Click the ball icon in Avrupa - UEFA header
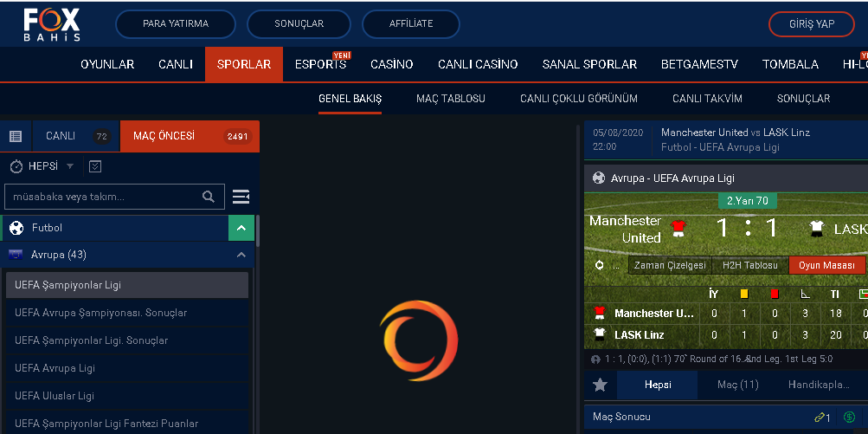Screen dimensions: 868x434 pyautogui.click(x=598, y=178)
